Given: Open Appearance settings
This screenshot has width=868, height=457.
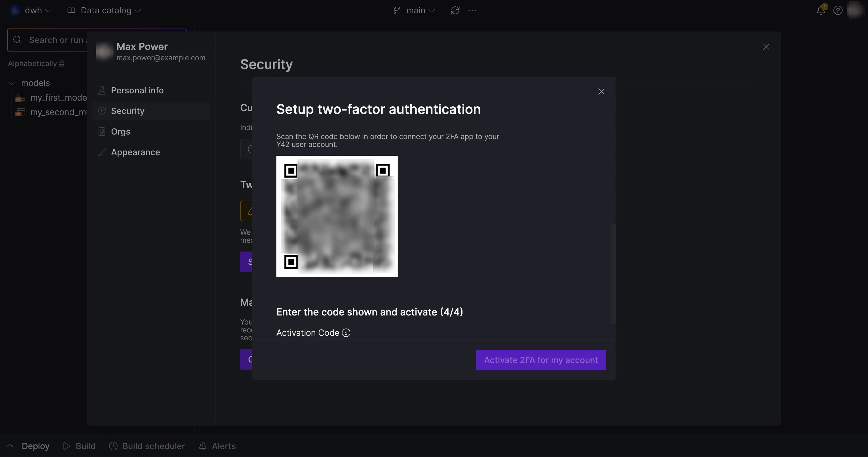Looking at the screenshot, I should pos(151,152).
